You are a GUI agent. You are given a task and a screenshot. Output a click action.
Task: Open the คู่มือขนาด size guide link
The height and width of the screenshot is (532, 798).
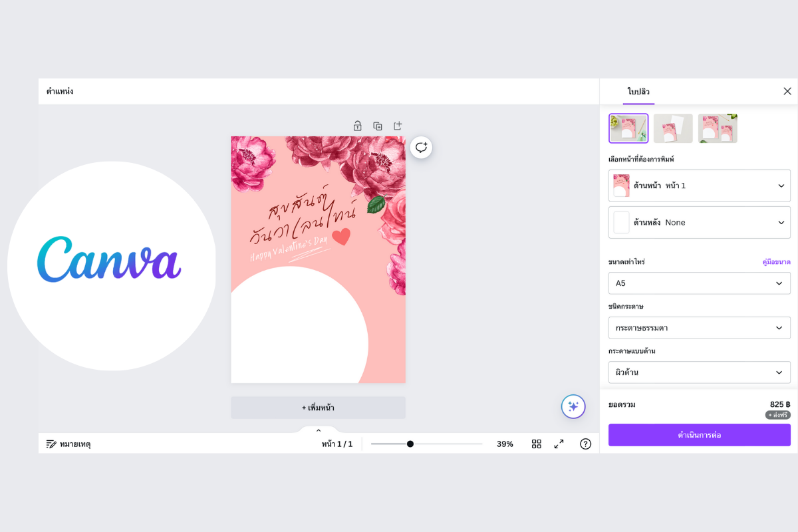[x=776, y=262]
